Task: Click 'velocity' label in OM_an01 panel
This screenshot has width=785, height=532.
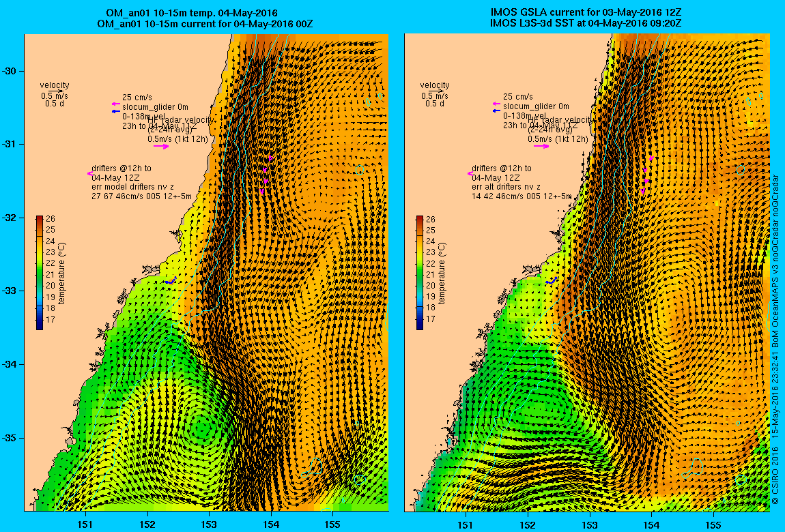Action: pos(55,85)
